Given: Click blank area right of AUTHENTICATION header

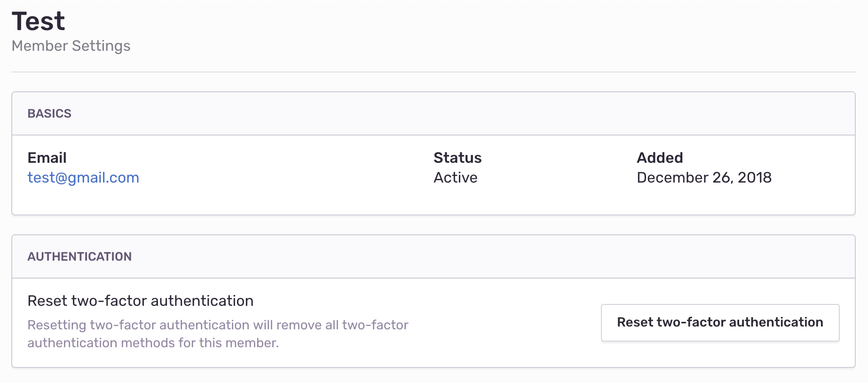Looking at the screenshot, I should click(x=470, y=256).
